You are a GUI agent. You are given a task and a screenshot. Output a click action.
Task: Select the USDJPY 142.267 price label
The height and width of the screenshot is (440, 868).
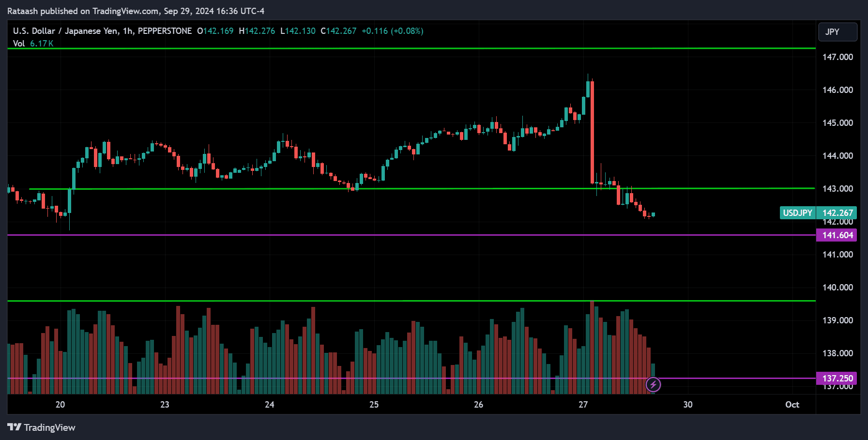tap(818, 213)
